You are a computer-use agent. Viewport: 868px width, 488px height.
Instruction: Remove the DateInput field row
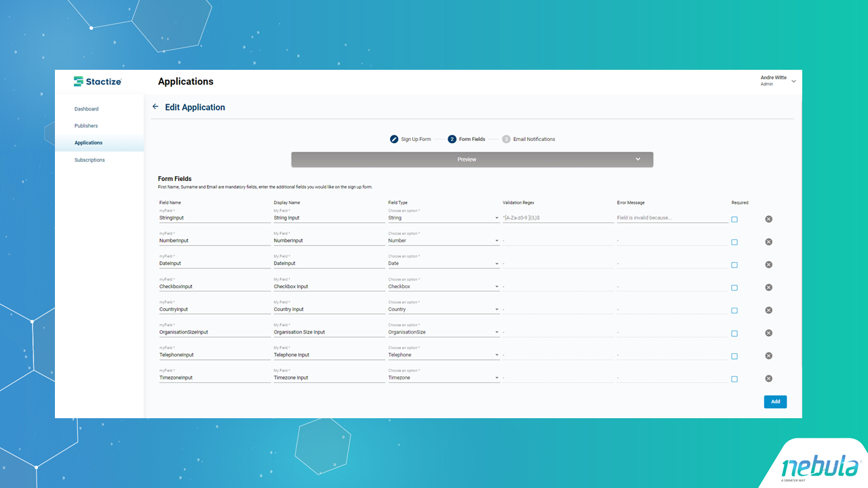click(768, 264)
